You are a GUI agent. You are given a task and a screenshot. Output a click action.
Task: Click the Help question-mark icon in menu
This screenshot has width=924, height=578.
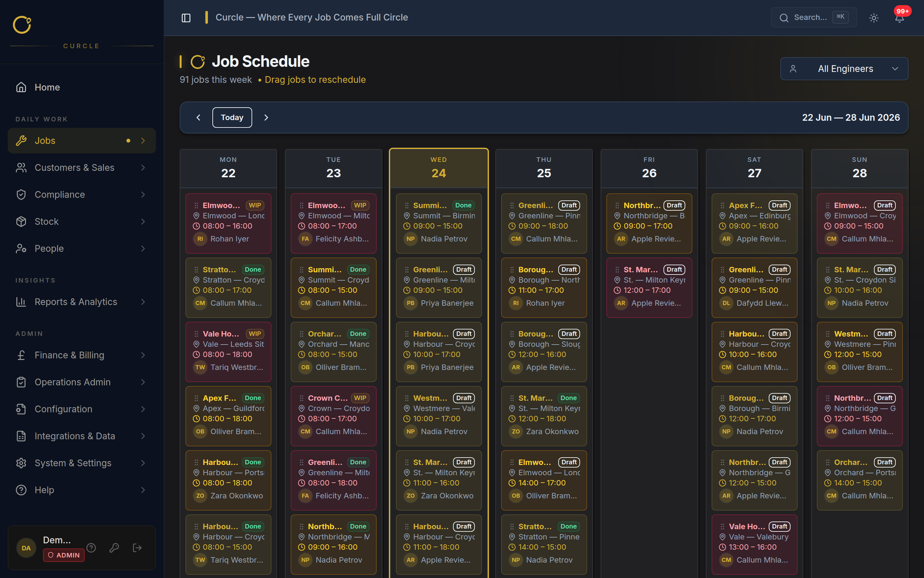(21, 490)
